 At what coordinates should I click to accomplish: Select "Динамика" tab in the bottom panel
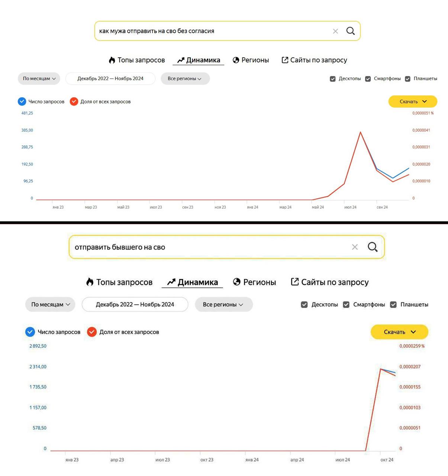[x=193, y=282]
